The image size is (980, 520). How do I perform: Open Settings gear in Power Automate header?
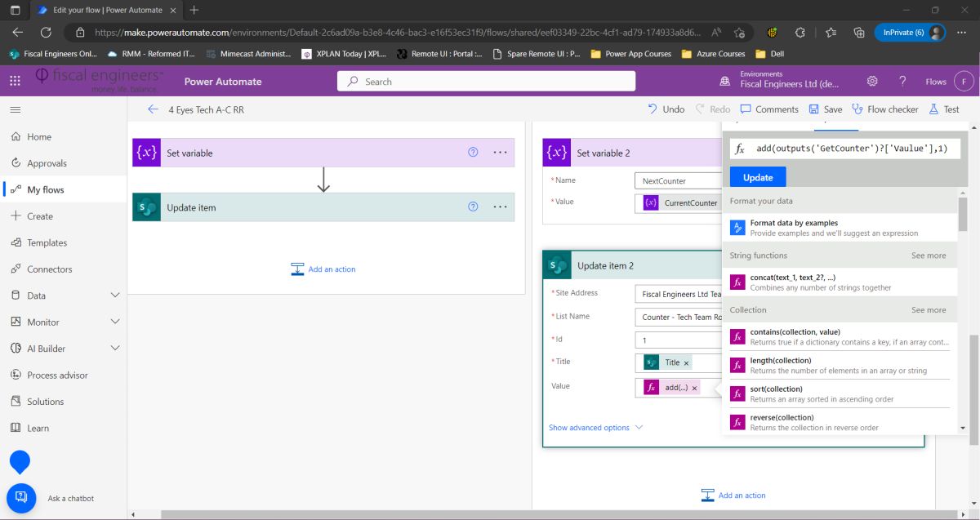pyautogui.click(x=872, y=81)
